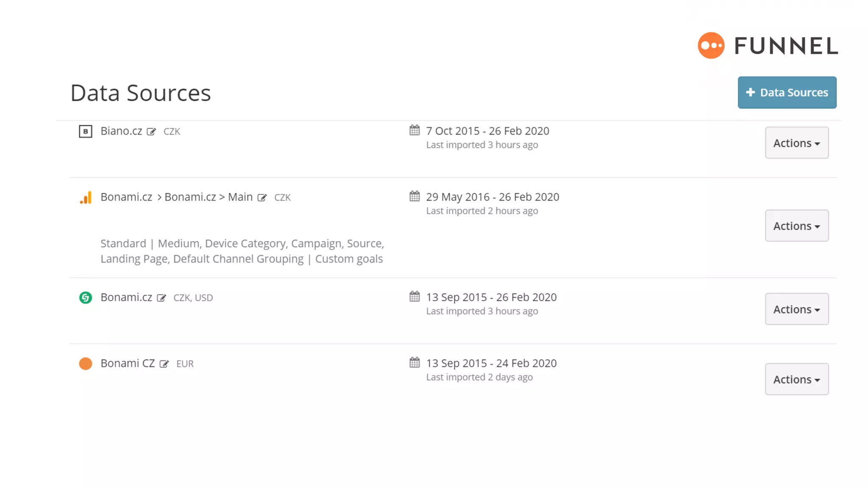Add new Data Sources button

[787, 92]
